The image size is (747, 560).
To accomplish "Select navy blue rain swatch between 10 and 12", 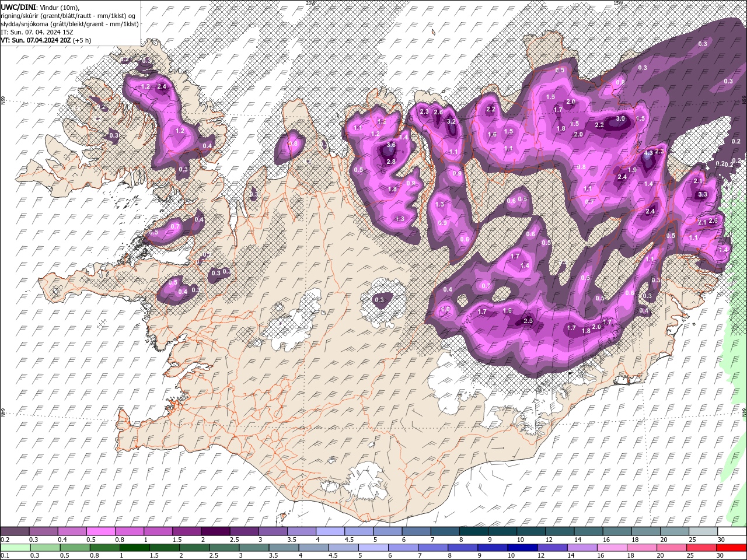I will [522, 548].
